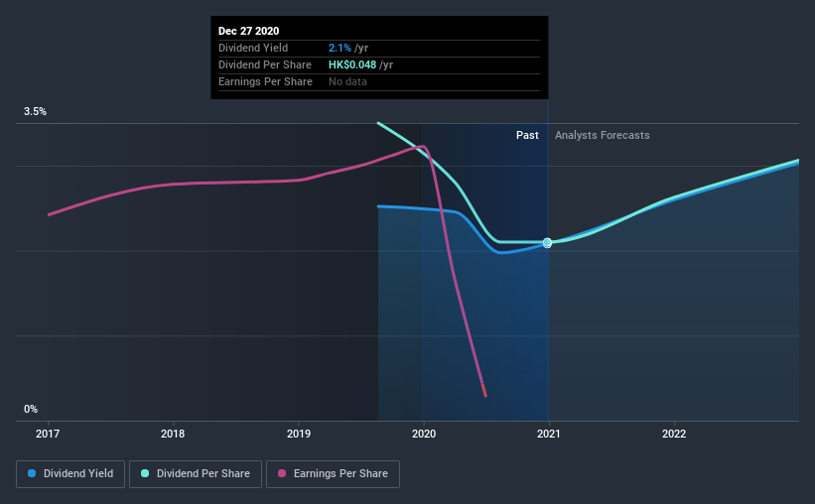
Task: Click the blue Dividend Yield legend dot
Action: (32, 473)
